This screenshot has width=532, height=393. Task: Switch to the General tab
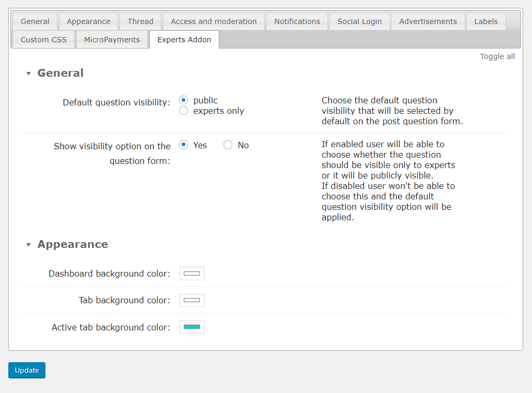pos(35,21)
